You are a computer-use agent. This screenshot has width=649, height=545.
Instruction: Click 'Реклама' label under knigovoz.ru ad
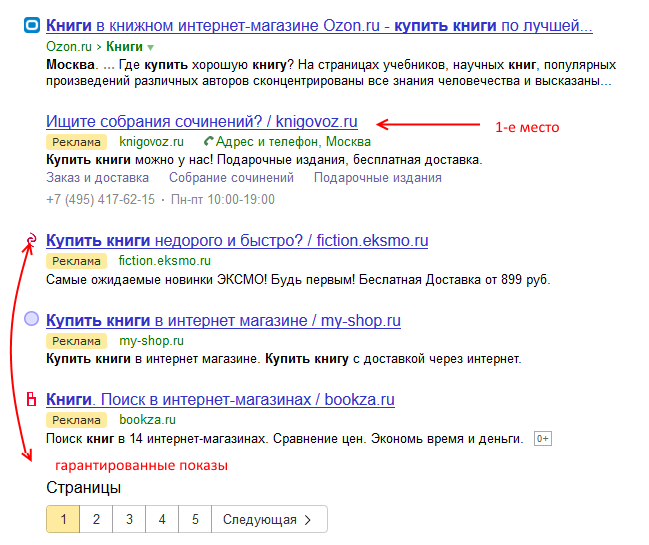click(76, 142)
